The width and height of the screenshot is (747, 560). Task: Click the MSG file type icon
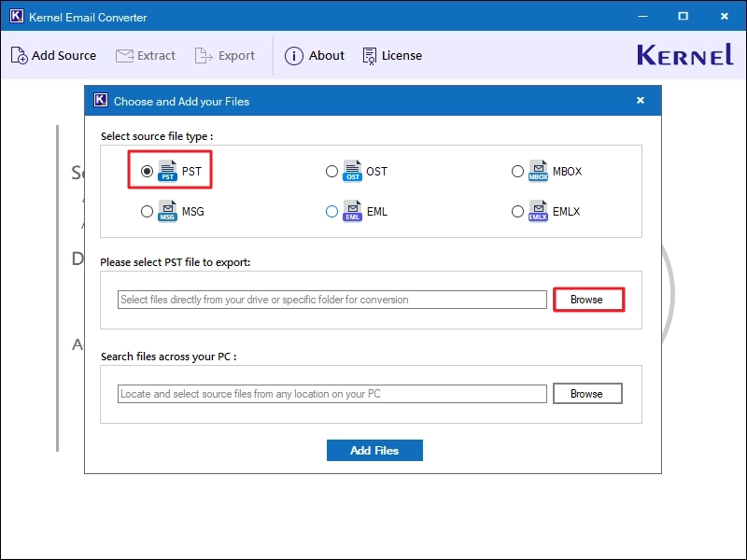click(167, 211)
